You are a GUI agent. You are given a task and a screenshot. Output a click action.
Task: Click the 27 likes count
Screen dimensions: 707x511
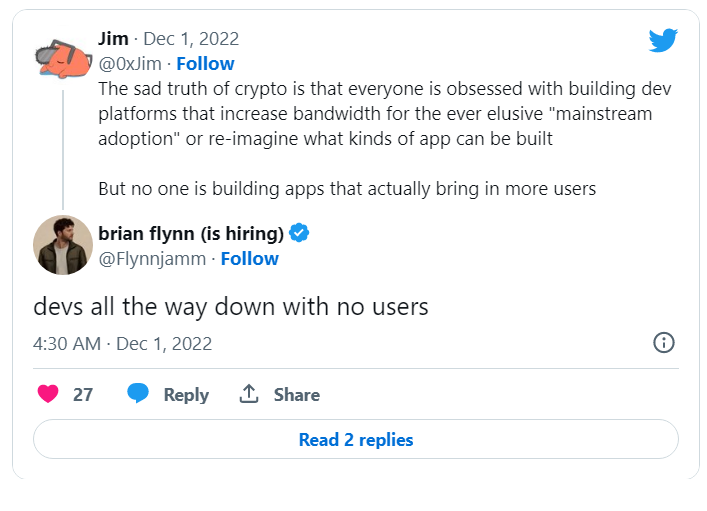(x=83, y=395)
